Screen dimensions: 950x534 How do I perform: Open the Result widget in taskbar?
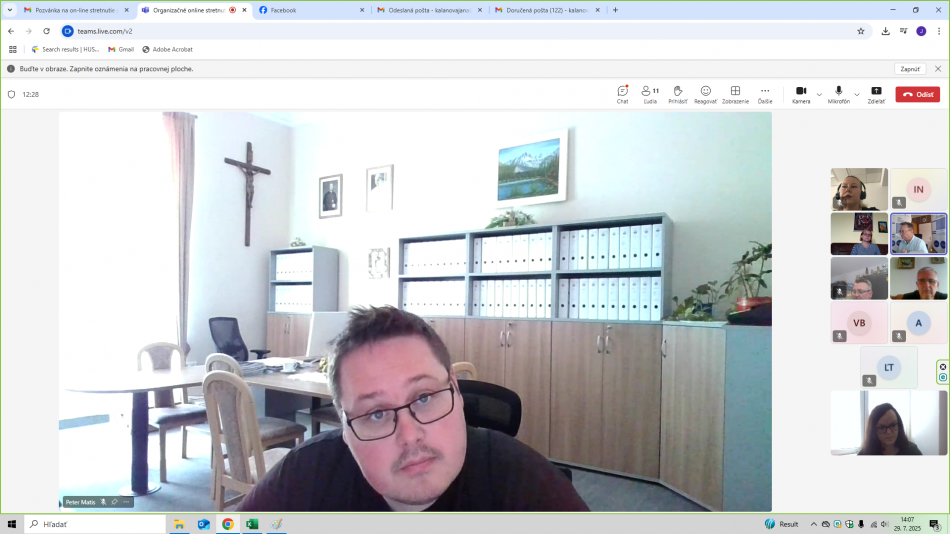[x=782, y=524]
